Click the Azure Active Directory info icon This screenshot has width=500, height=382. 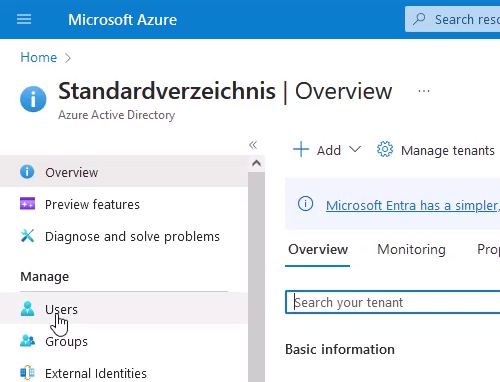(33, 99)
